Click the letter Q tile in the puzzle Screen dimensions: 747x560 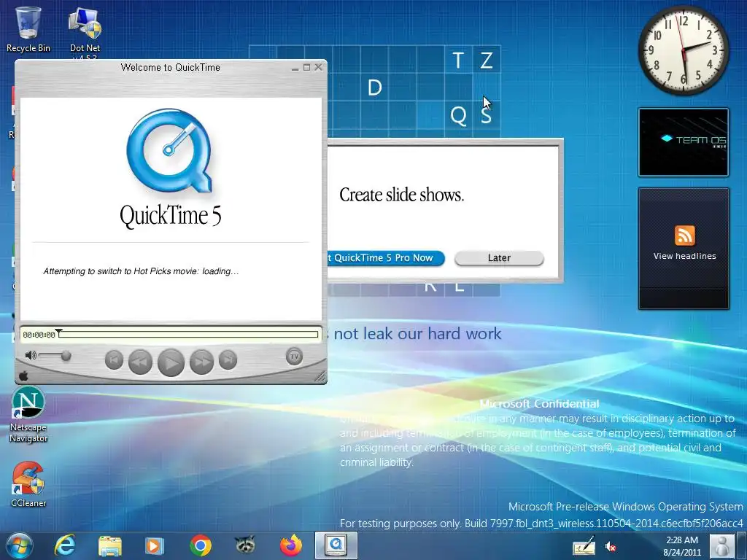[x=458, y=115]
